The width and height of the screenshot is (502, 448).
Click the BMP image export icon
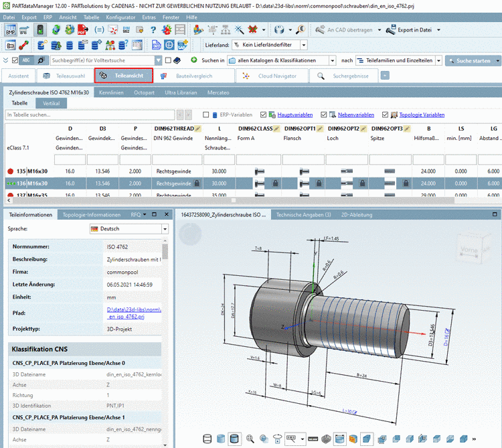[10, 30]
